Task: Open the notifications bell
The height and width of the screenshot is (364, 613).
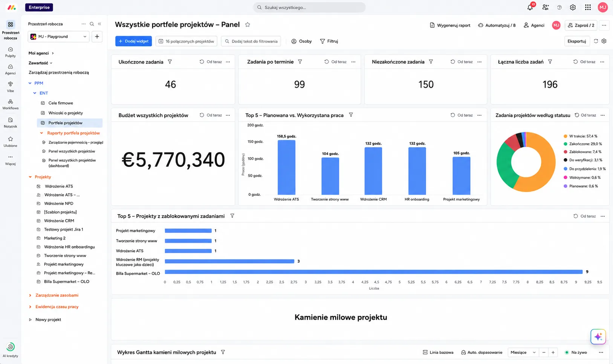Action: [x=530, y=8]
